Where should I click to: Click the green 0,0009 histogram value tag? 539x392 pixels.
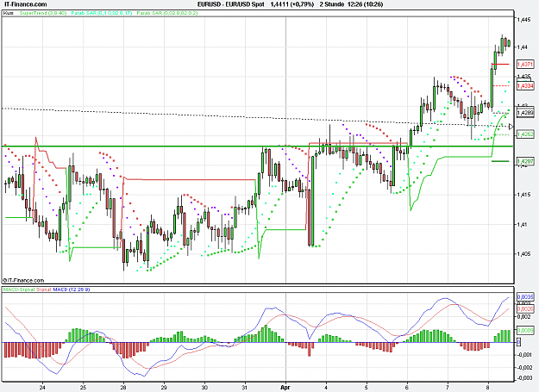click(x=525, y=331)
